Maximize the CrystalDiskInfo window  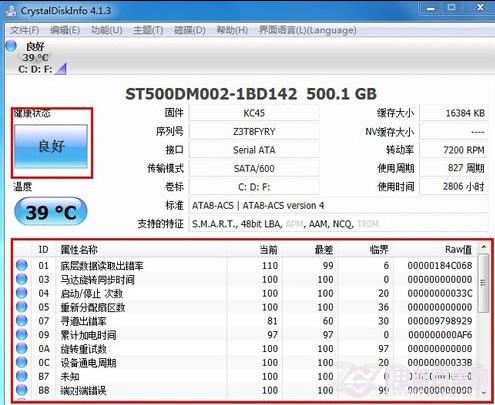coord(451,8)
